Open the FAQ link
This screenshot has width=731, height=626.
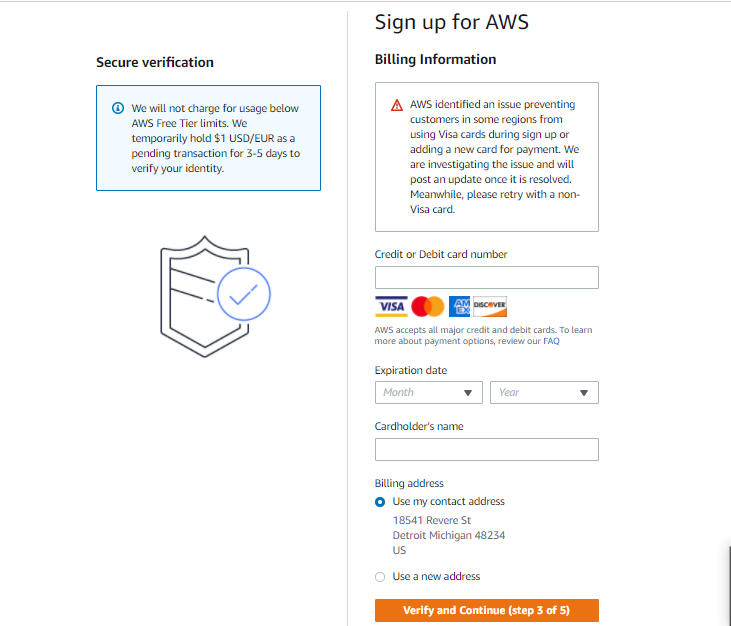tap(551, 341)
